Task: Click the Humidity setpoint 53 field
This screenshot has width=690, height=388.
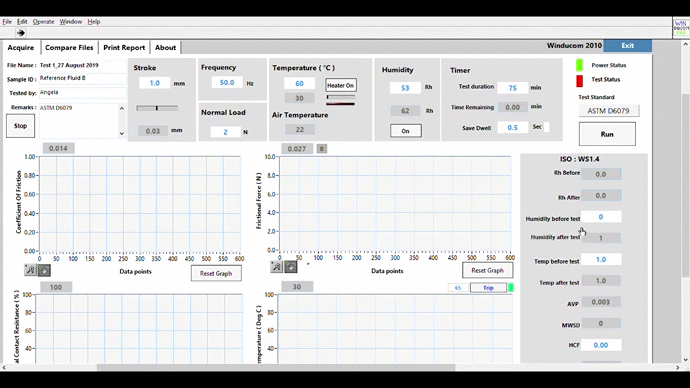Action: tap(405, 88)
